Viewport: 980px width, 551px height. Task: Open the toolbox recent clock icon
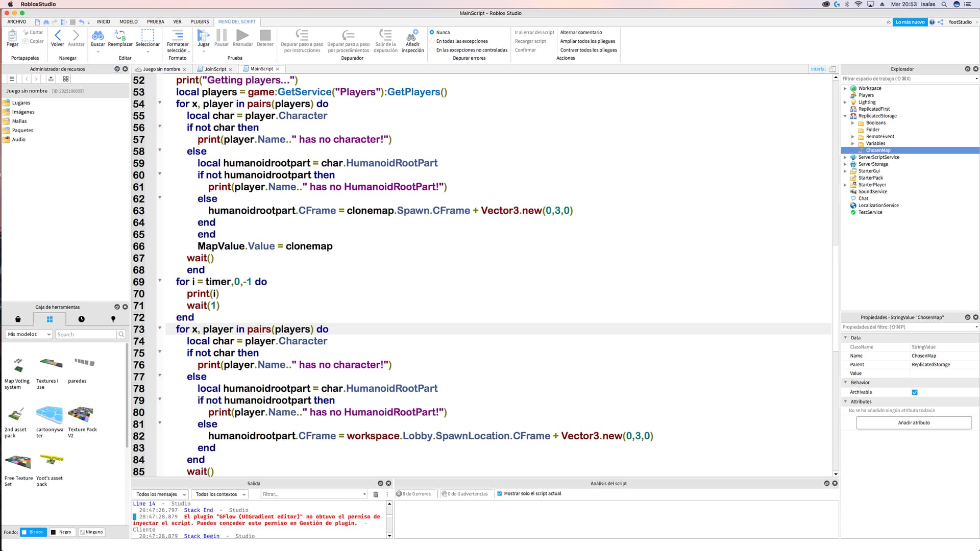[81, 319]
